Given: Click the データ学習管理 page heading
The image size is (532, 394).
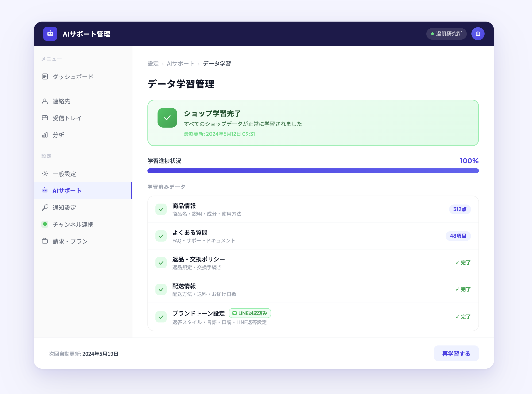Looking at the screenshot, I should tap(181, 84).
